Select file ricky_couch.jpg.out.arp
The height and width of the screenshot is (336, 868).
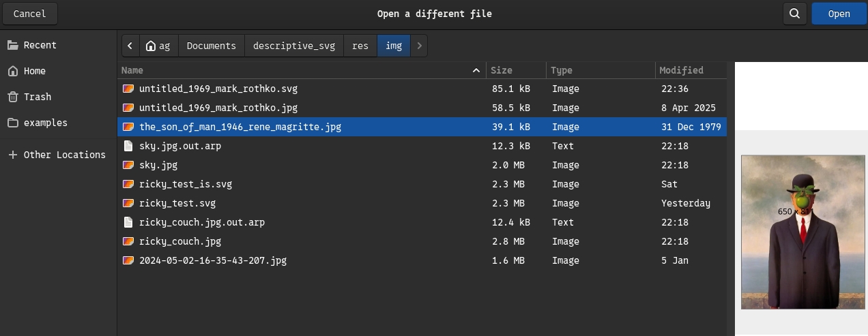pyautogui.click(x=422, y=222)
